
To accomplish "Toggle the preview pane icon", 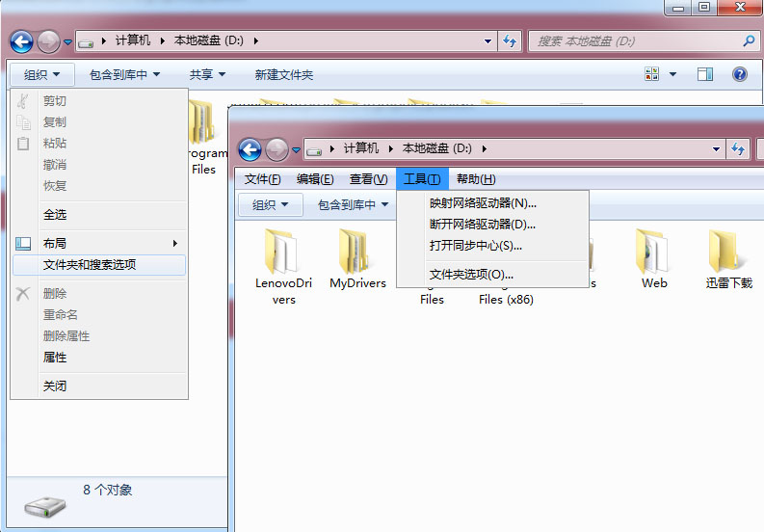I will (704, 74).
